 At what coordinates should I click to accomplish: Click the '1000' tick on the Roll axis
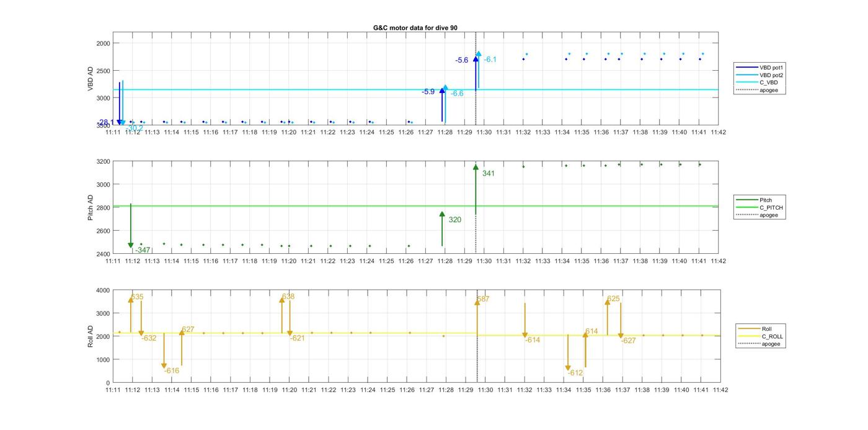tap(103, 360)
